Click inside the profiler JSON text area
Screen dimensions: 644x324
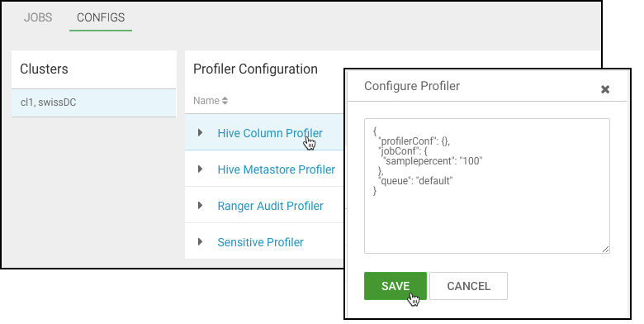[x=486, y=186]
